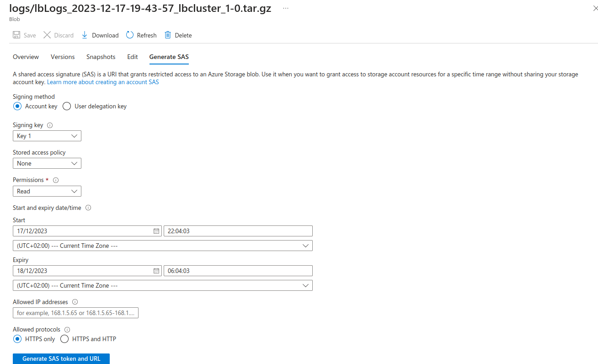598x364 pixels.
Task: Click the Download label in the toolbar
Action: click(x=105, y=35)
